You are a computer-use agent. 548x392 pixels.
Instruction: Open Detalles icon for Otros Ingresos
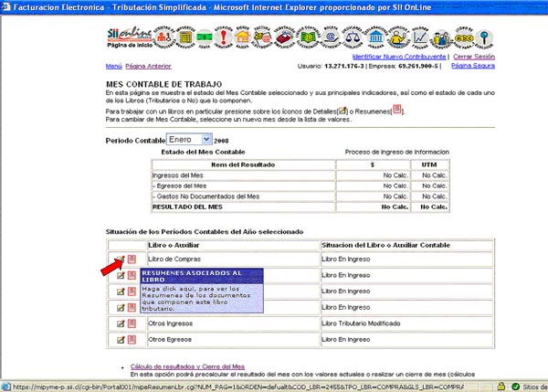click(121, 323)
